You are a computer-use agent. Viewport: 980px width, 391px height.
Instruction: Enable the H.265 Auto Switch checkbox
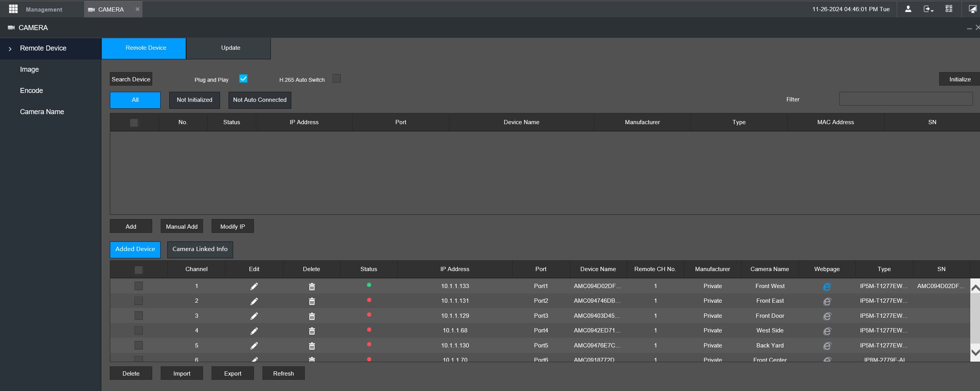coord(336,79)
